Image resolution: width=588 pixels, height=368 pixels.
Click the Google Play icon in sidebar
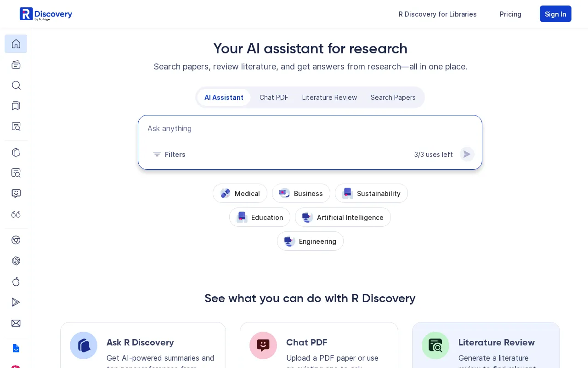[x=16, y=302]
